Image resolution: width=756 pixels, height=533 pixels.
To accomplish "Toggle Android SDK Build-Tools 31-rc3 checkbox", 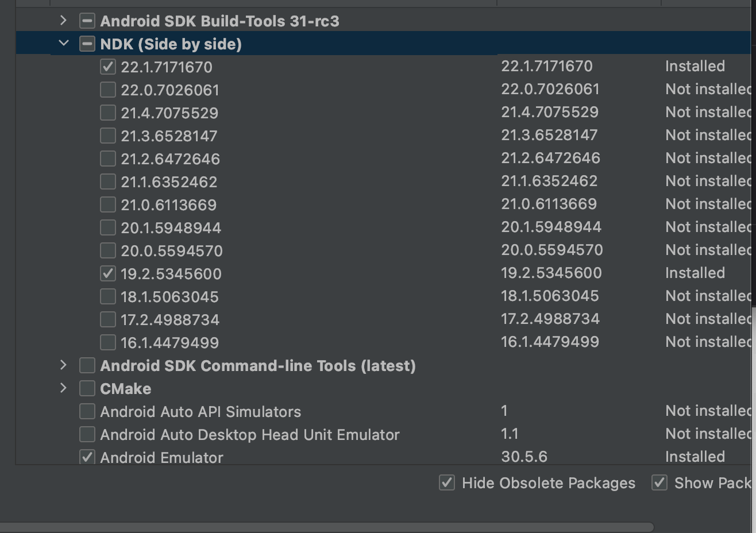I will pos(87,21).
